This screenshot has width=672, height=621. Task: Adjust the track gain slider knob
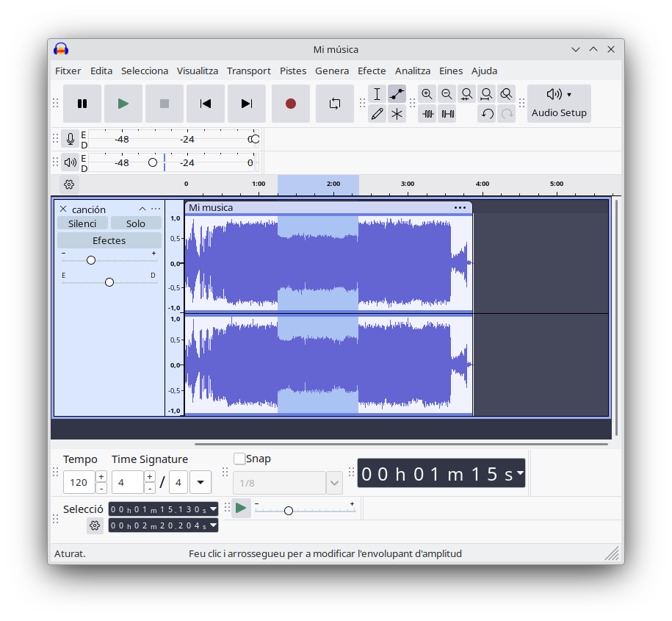coord(91,260)
